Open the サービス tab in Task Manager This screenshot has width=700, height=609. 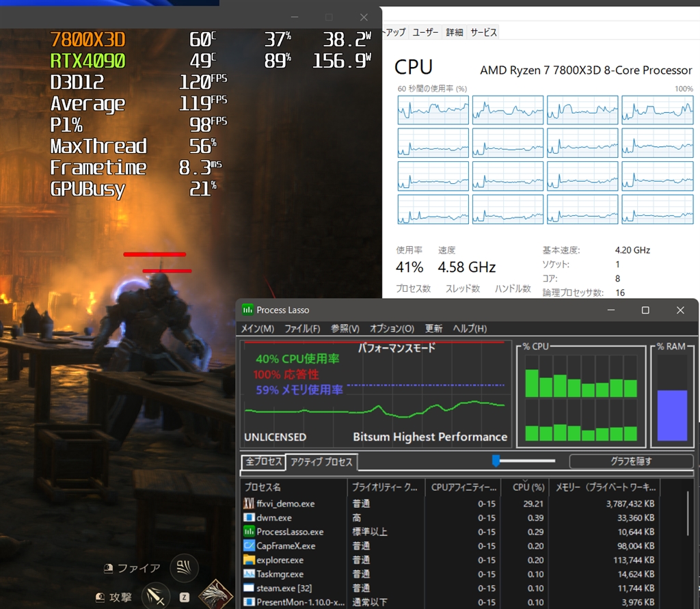point(483,32)
